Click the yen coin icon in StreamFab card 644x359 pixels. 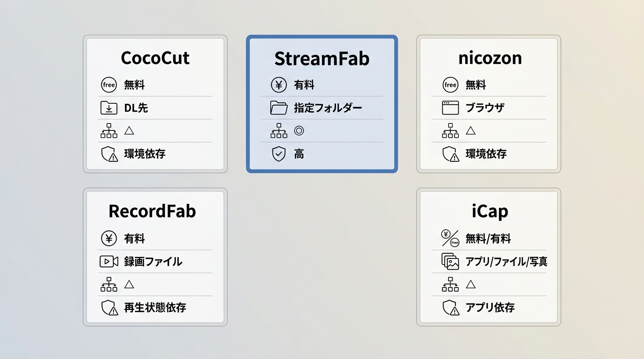point(279,85)
